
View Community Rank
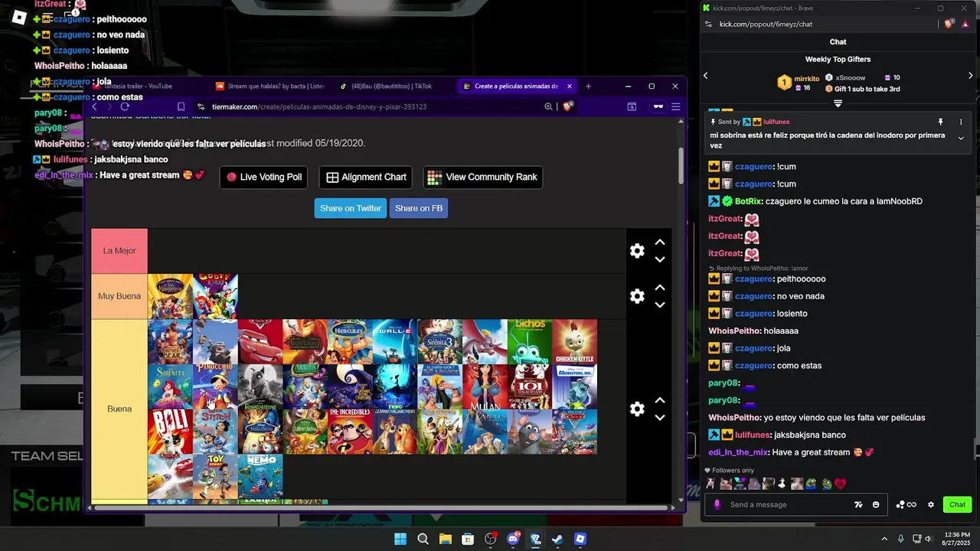click(483, 177)
